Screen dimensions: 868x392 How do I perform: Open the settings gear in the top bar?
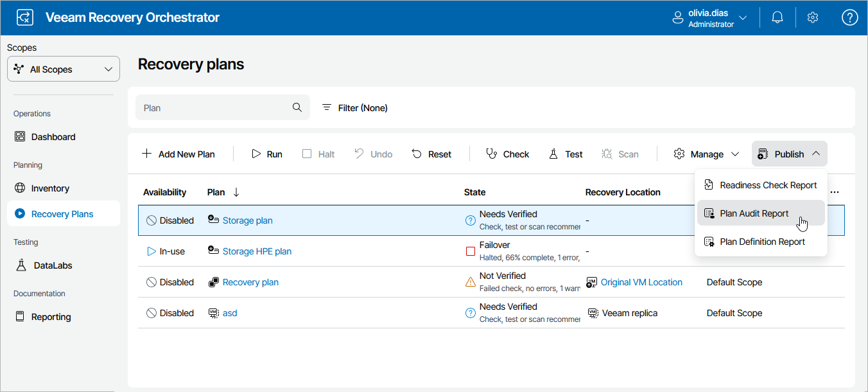[813, 17]
